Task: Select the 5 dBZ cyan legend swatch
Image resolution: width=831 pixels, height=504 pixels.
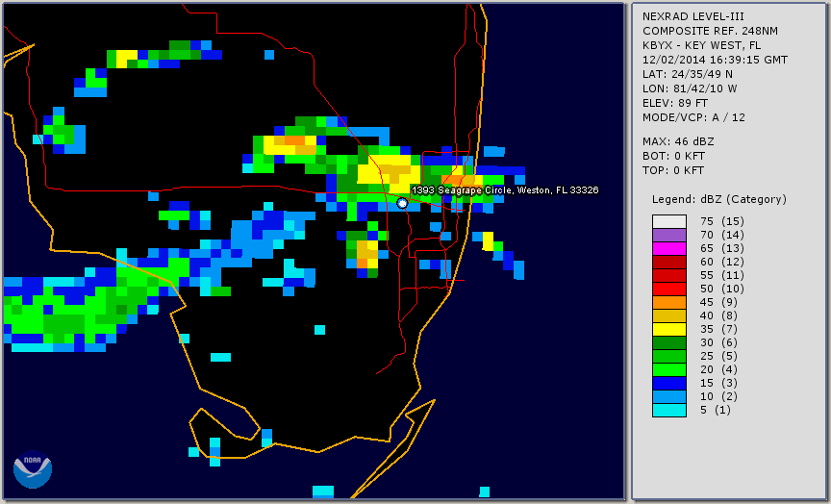Action: (669, 410)
